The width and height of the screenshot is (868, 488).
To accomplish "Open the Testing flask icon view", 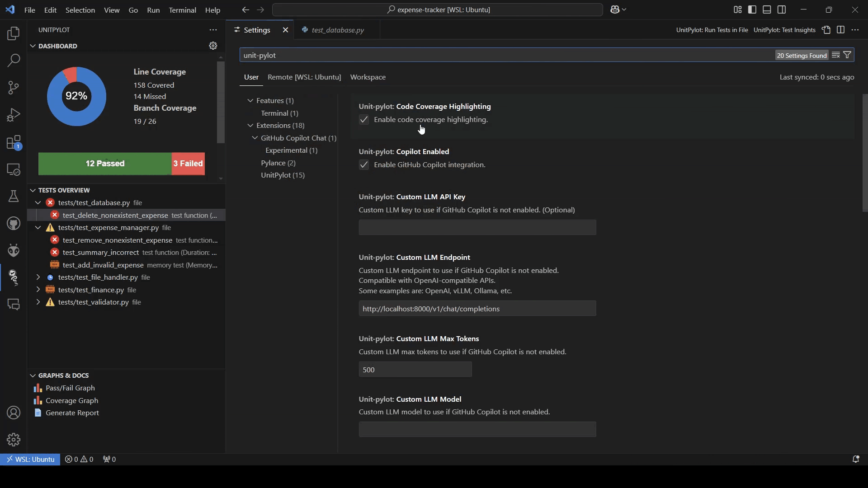I will (x=14, y=196).
